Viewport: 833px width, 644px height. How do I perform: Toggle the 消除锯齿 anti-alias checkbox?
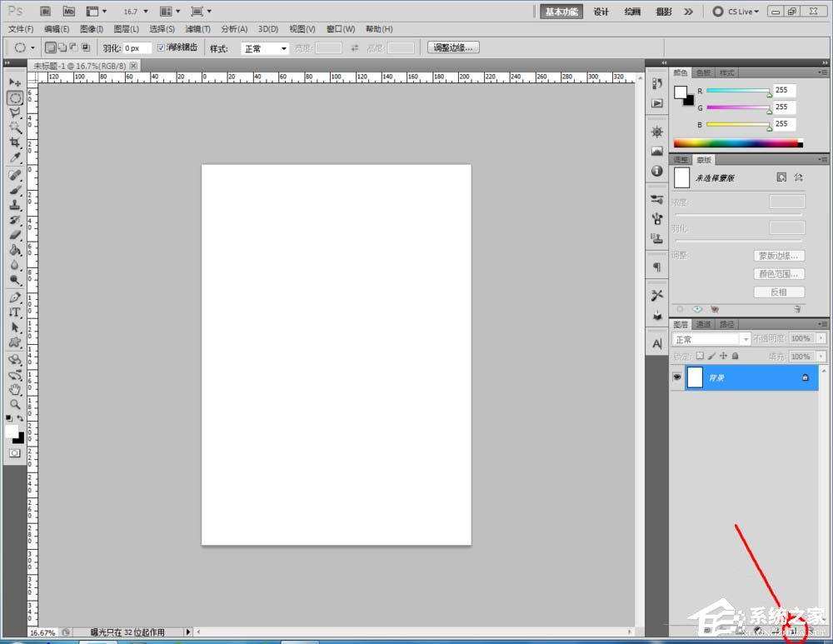click(162, 48)
